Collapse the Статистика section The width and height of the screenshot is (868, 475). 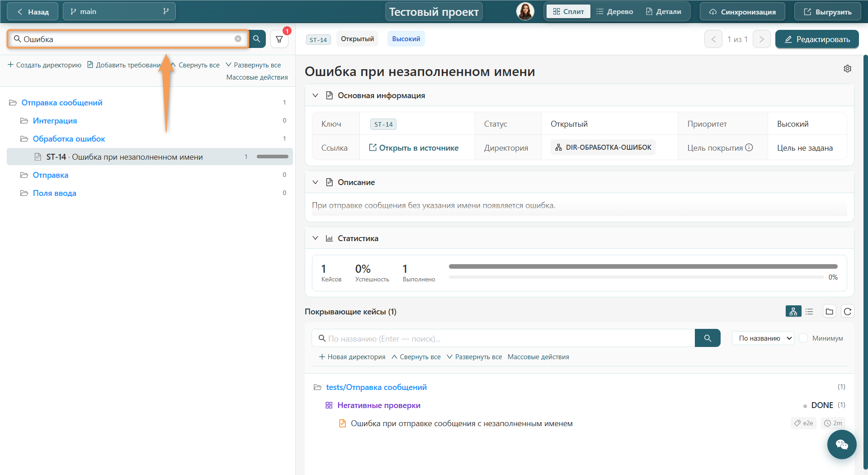(315, 238)
